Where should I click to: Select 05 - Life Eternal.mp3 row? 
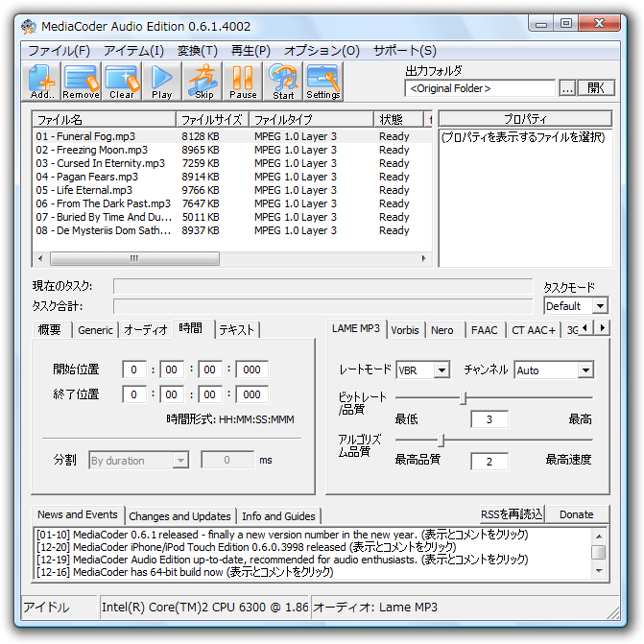[x=232, y=190]
